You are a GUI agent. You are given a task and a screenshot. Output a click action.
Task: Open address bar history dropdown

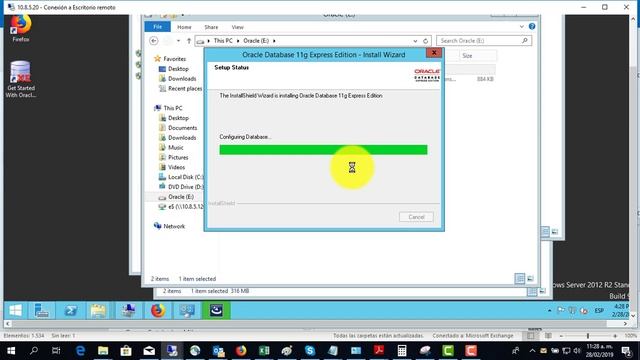coord(415,41)
